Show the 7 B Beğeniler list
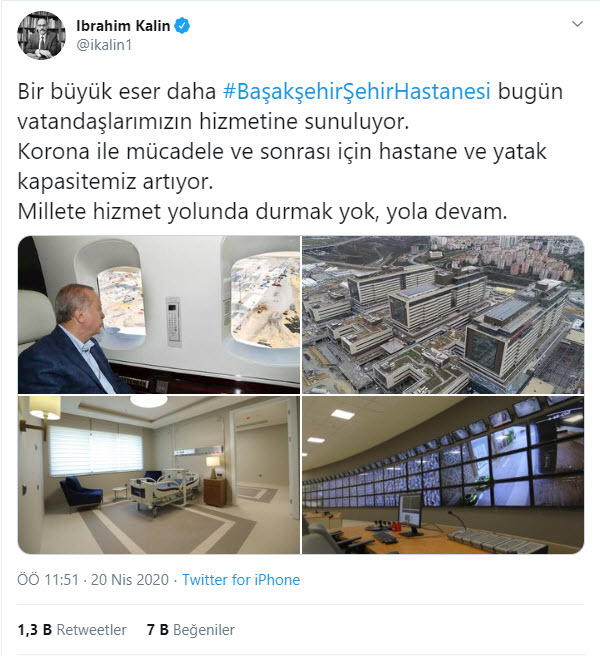 (x=191, y=630)
